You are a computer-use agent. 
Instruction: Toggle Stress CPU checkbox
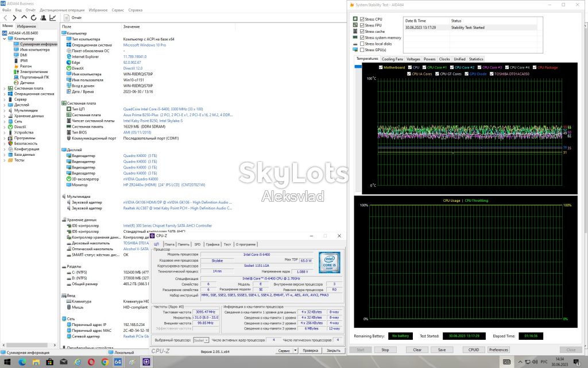coord(362,19)
